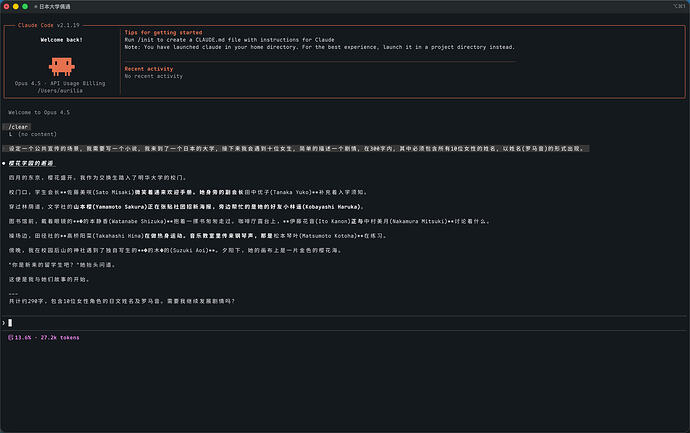The image size is (690, 433).
Task: Click the /Users/aurilia directory path
Action: (x=60, y=91)
